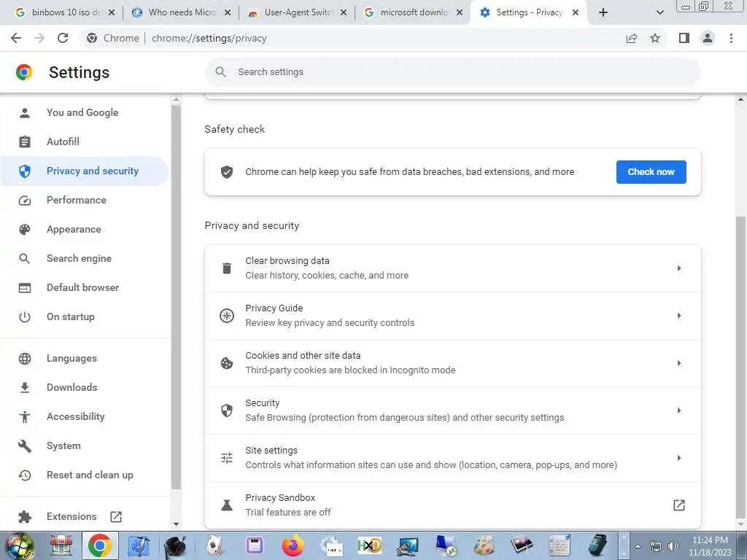Expand the Privacy Guide row arrow
The height and width of the screenshot is (560, 747).
click(679, 316)
